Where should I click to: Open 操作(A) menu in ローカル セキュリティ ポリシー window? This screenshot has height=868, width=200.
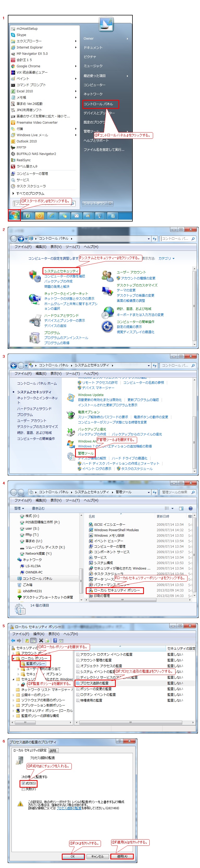pyautogui.click(x=38, y=634)
